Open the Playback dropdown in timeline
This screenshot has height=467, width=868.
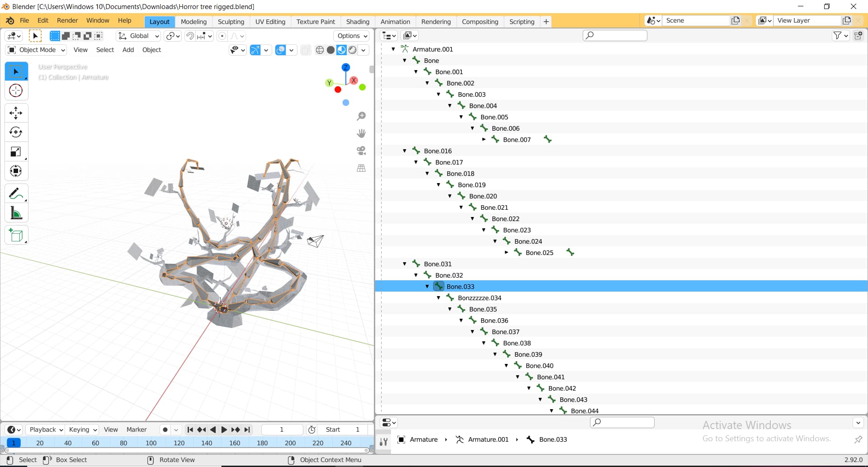click(45, 429)
